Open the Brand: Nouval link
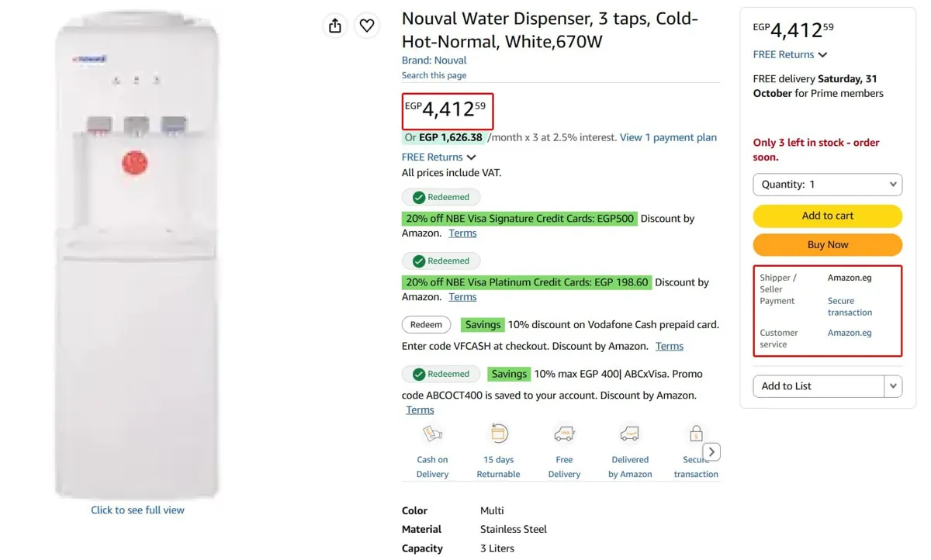Image resolution: width=931 pixels, height=560 pixels. pyautogui.click(x=434, y=60)
